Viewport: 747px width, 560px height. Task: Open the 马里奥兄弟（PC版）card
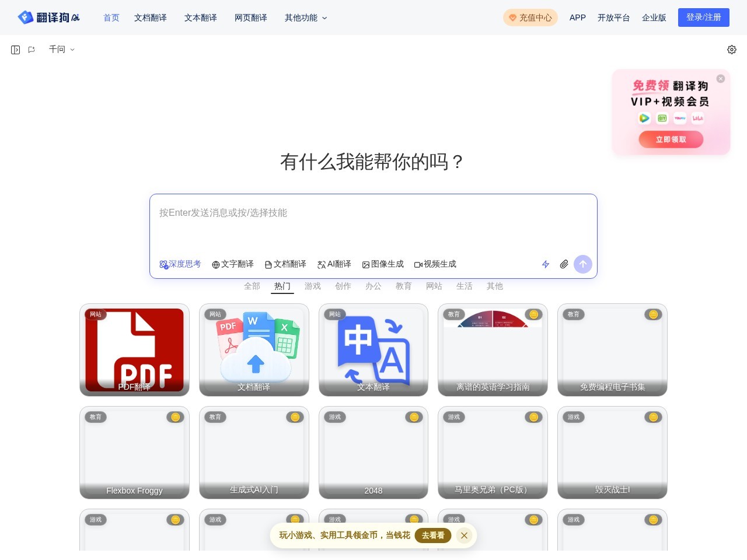tap(493, 453)
